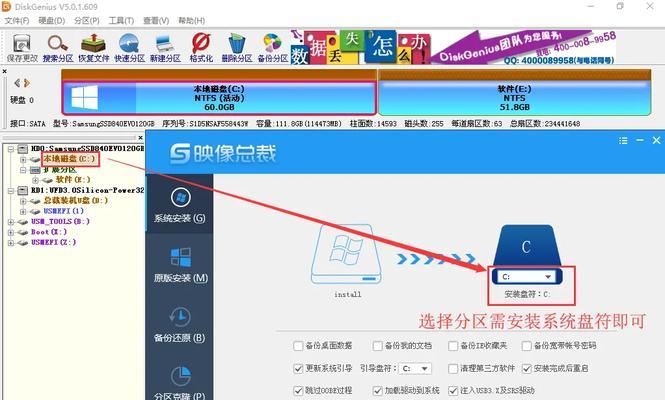Open the 系统安装 (G) sidebar item
Screen dimensions: 665x400
coord(180,205)
